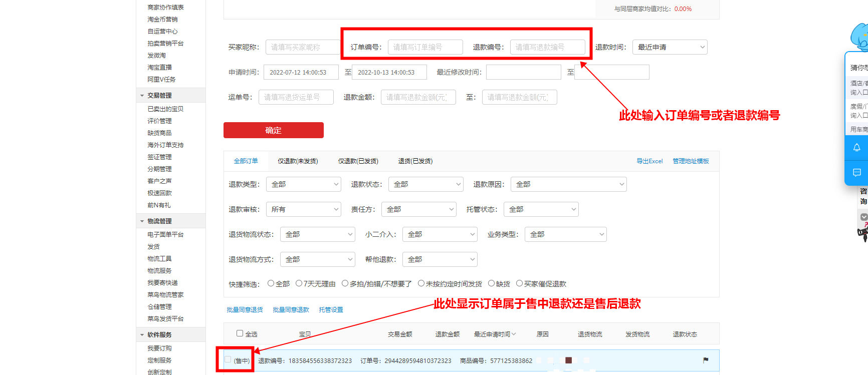Click the gray chevron under 咨询
This screenshot has height=375, width=868.
point(863,217)
